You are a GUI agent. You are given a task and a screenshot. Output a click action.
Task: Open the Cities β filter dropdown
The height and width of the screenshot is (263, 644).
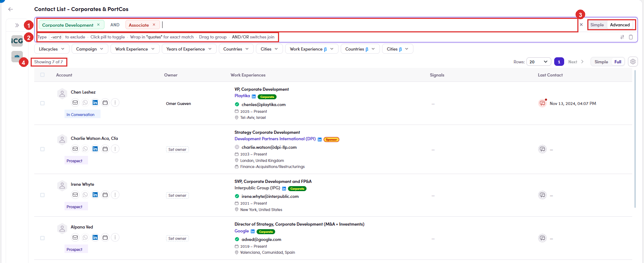pos(398,49)
